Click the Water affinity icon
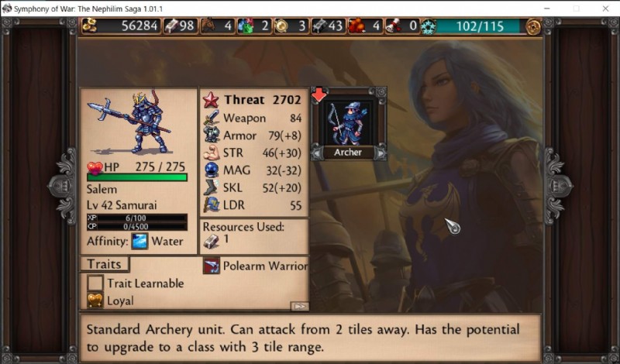This screenshot has height=364, width=620. (139, 241)
